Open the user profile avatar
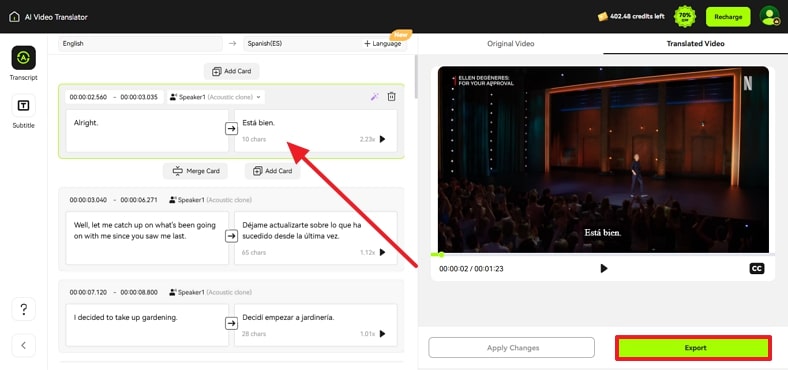The height and width of the screenshot is (370, 788). click(x=769, y=16)
